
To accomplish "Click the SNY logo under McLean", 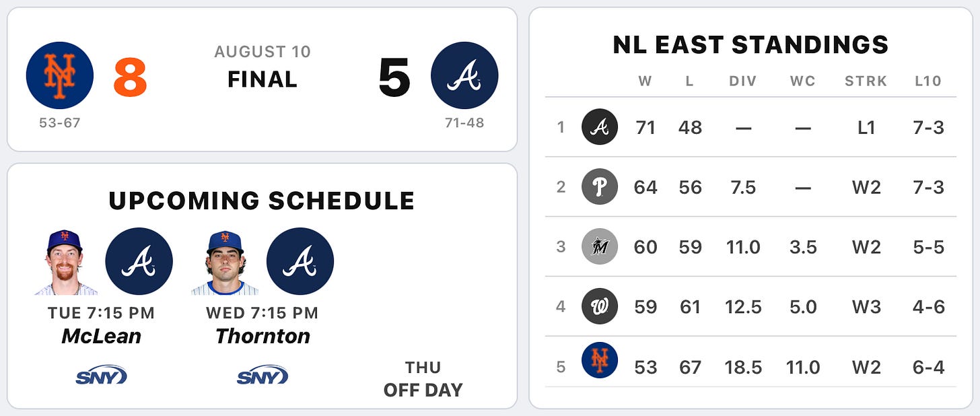I will [101, 376].
